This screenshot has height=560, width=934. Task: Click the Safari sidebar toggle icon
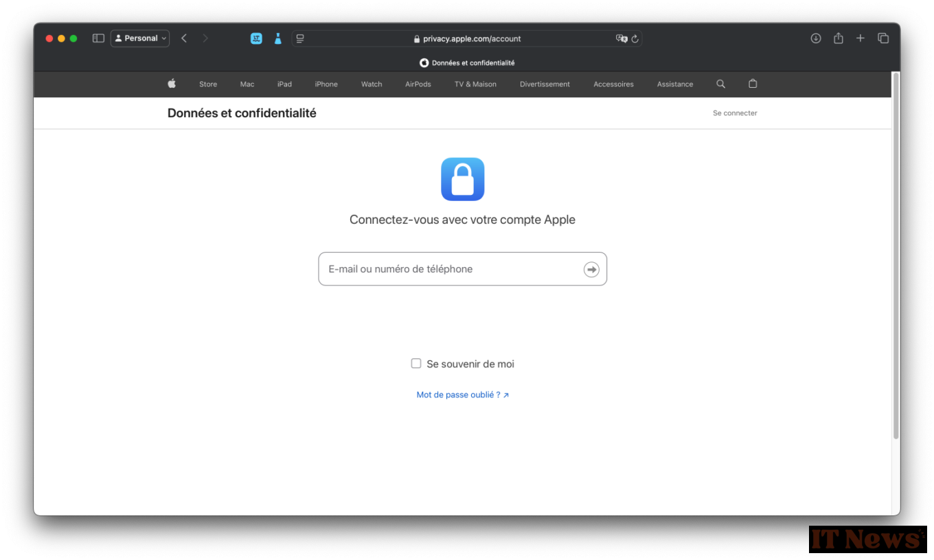(x=98, y=38)
